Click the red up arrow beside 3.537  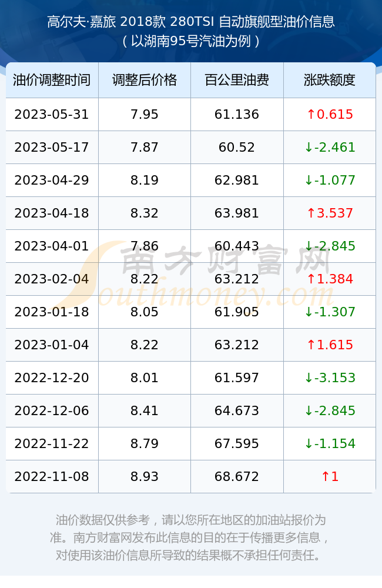point(311,213)
